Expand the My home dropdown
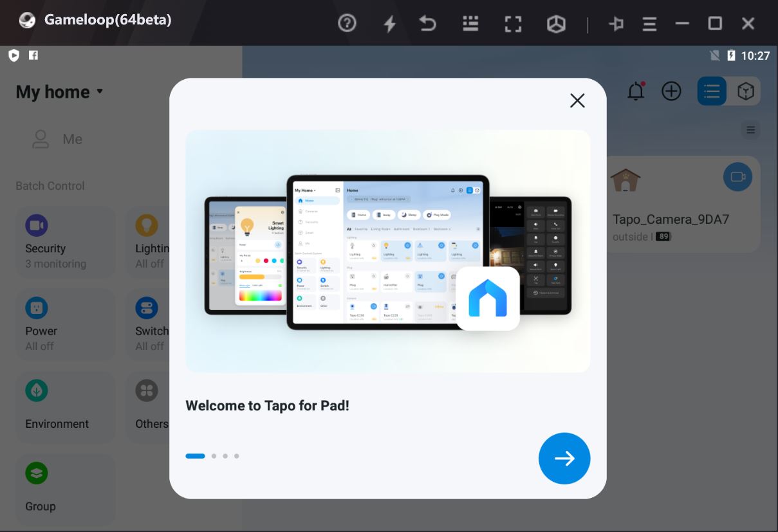 point(59,92)
